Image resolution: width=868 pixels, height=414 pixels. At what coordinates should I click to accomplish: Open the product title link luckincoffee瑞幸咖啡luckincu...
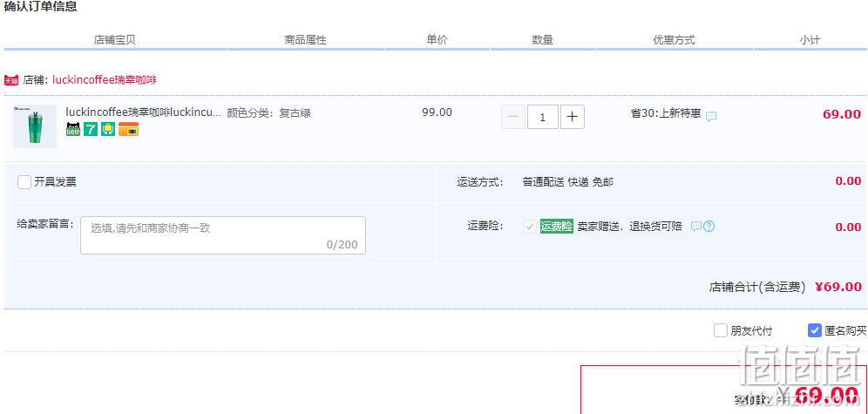click(144, 113)
